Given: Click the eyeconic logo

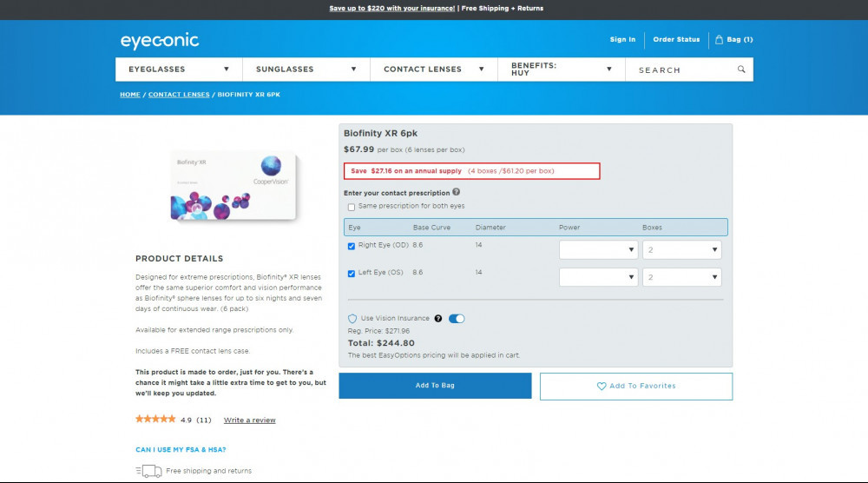Looking at the screenshot, I should click(160, 41).
